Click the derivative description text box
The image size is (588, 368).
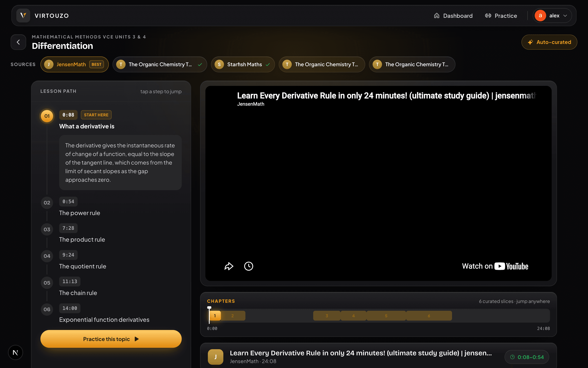coord(120,163)
